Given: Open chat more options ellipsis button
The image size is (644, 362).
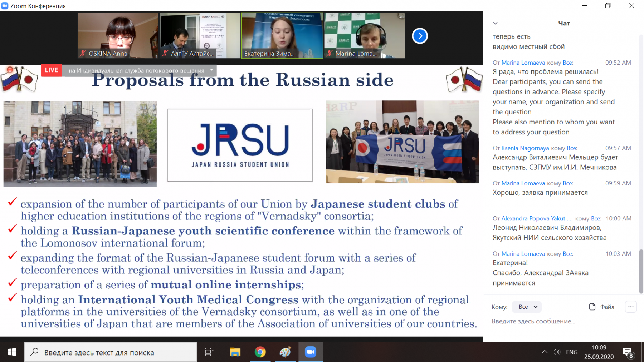Looking at the screenshot, I should (x=631, y=307).
